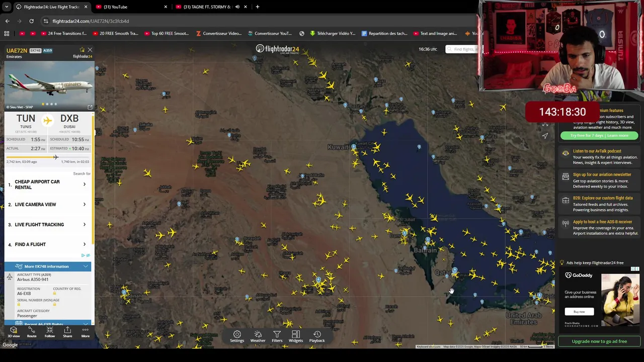644x362 pixels.
Task: Share this flight
Action: (67, 332)
